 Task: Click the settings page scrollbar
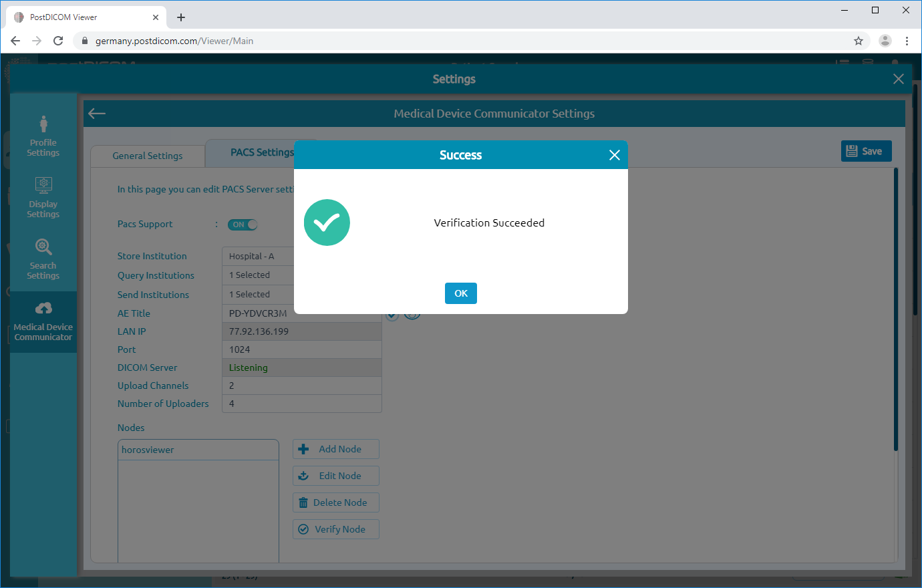(x=896, y=309)
